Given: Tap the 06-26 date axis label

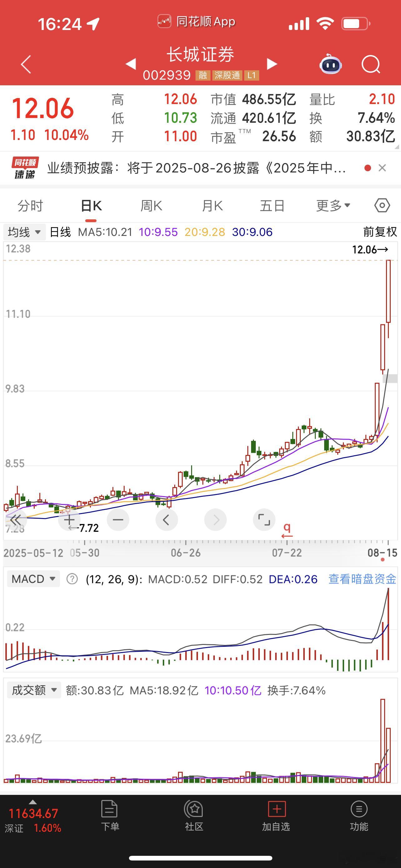Looking at the screenshot, I should (186, 553).
